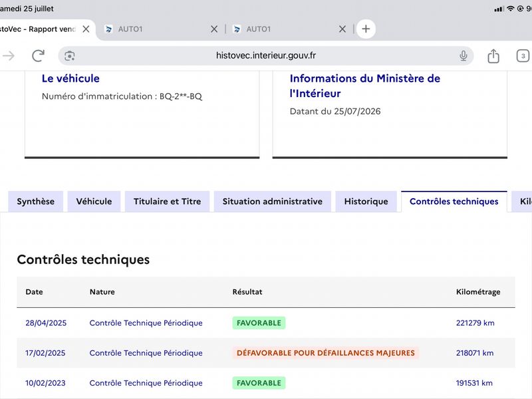Go forward with the arrow icon

[x=9, y=56]
